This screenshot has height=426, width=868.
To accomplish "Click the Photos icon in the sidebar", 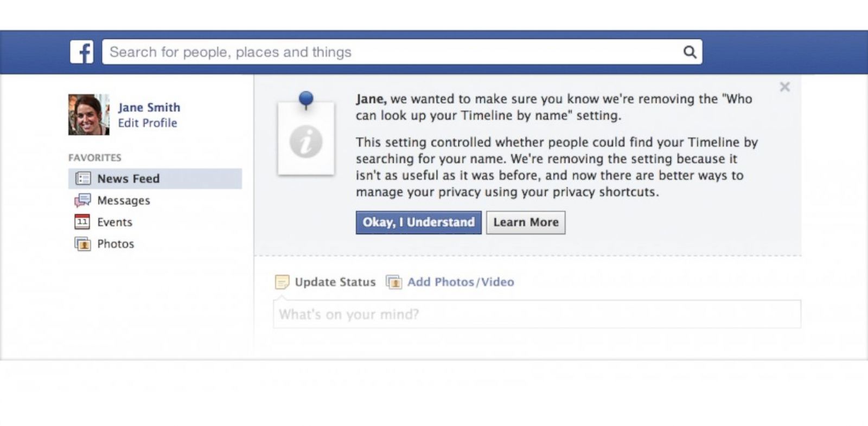I will click(x=82, y=244).
